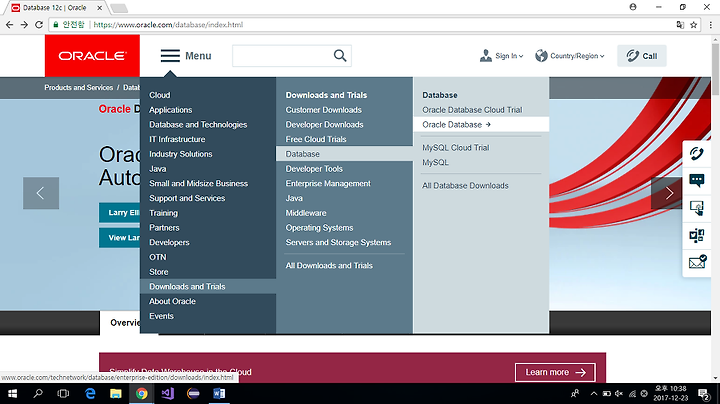The image size is (720, 404).
Task: Click All Database Downloads link
Action: pyautogui.click(x=465, y=185)
